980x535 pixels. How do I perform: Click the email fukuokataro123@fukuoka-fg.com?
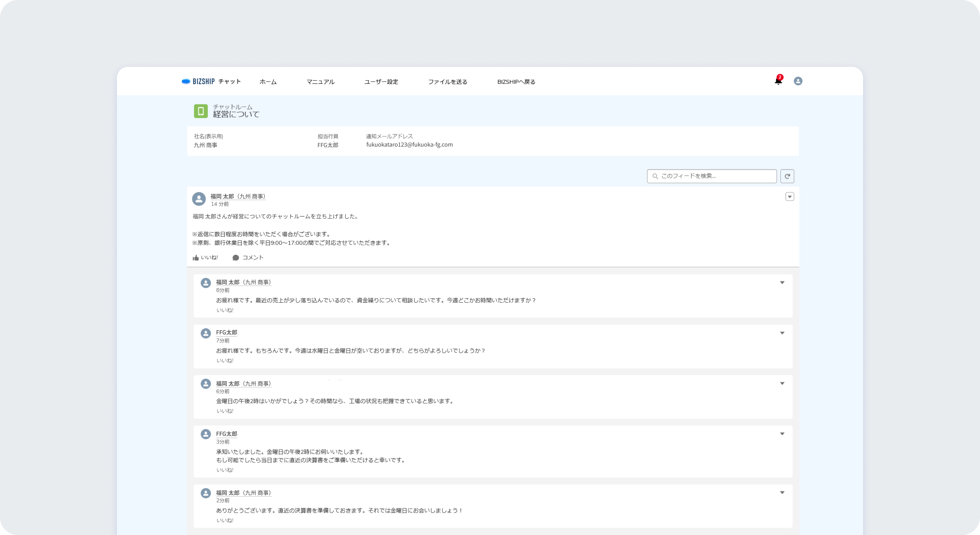point(409,145)
